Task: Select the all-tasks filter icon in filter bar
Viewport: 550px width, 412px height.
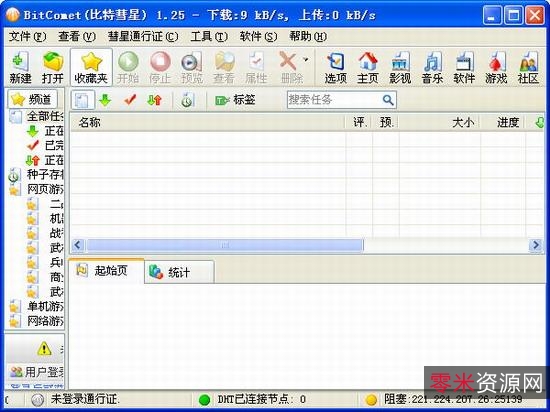Action: (x=83, y=100)
